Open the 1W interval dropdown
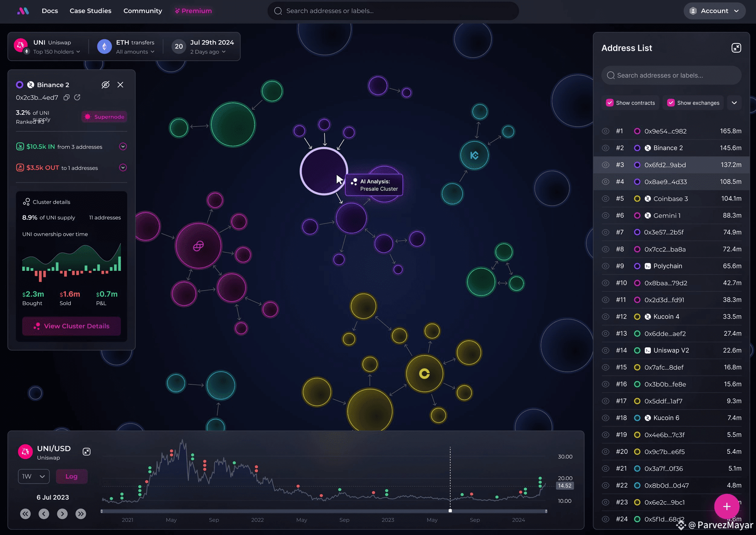 34,476
